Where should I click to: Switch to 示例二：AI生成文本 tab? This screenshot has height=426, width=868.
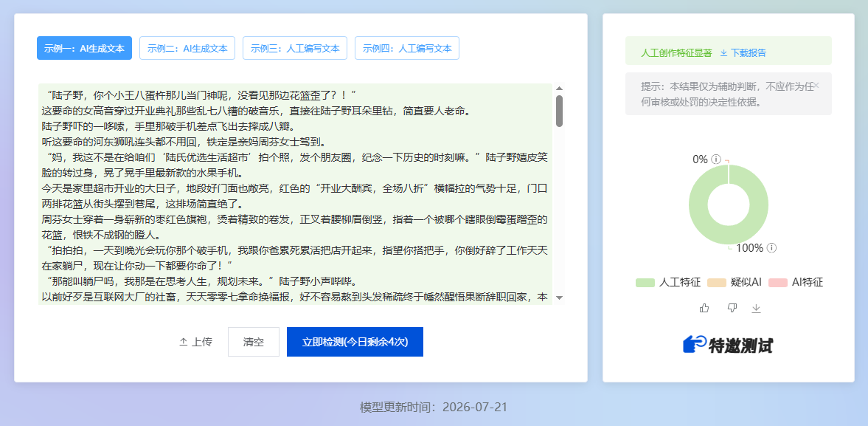(187, 48)
